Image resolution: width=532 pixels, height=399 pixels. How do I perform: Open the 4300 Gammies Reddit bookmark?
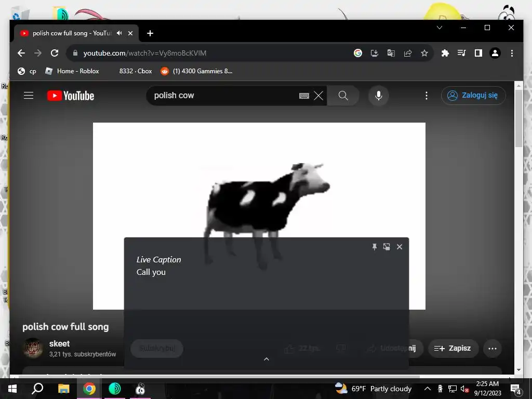197,71
